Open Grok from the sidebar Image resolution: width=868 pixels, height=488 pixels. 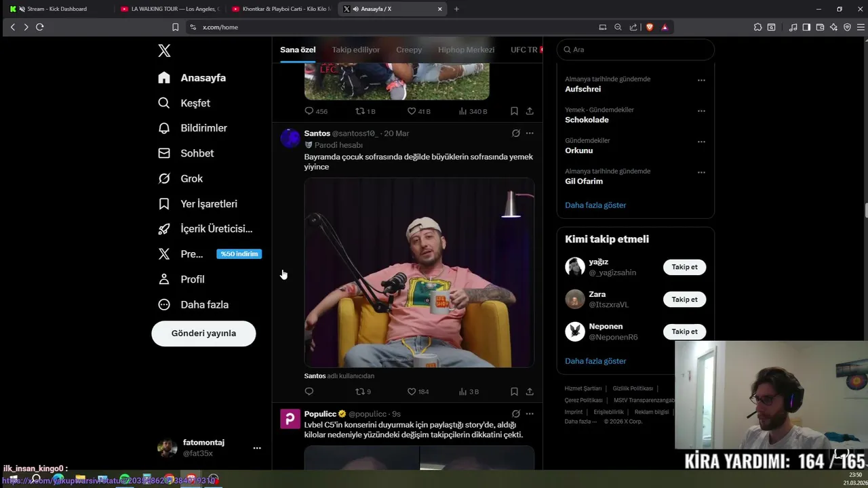pyautogui.click(x=181, y=179)
